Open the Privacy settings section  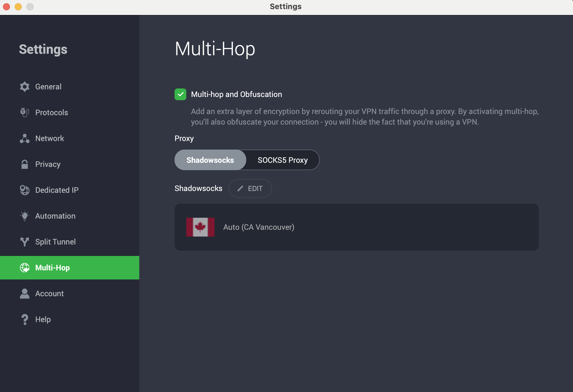click(x=48, y=164)
